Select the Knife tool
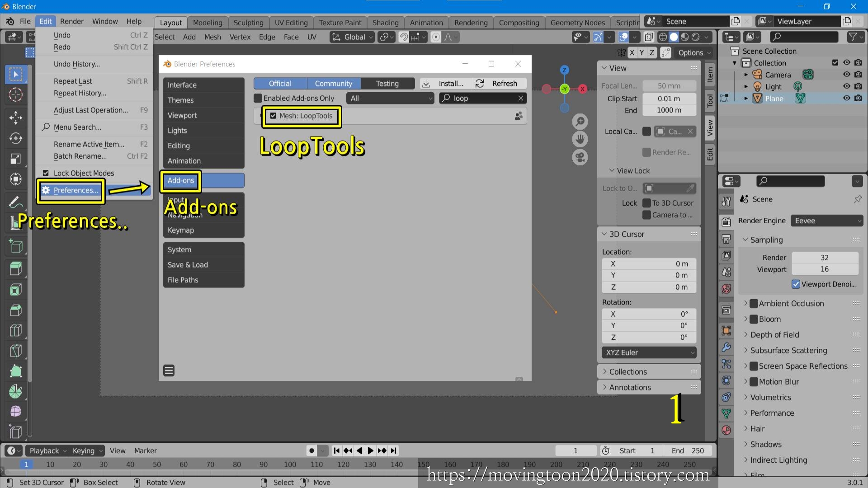Screen dimensions: 868x488 (x=16, y=351)
